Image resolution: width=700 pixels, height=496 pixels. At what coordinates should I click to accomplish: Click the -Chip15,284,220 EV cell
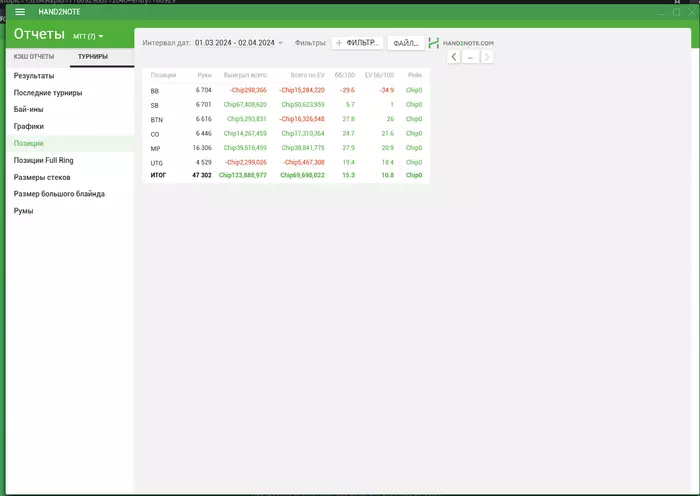302,90
